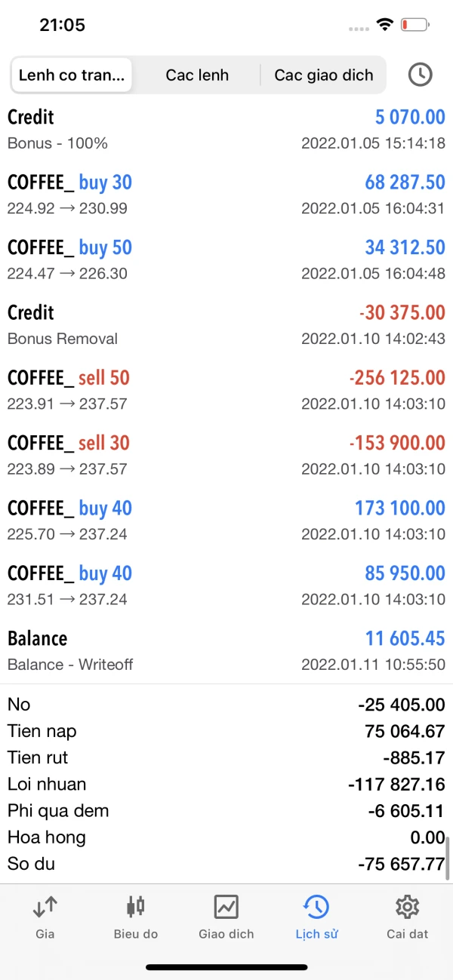Expand the COFFEE_ buy 30 position
The image size is (453, 980).
point(226,194)
